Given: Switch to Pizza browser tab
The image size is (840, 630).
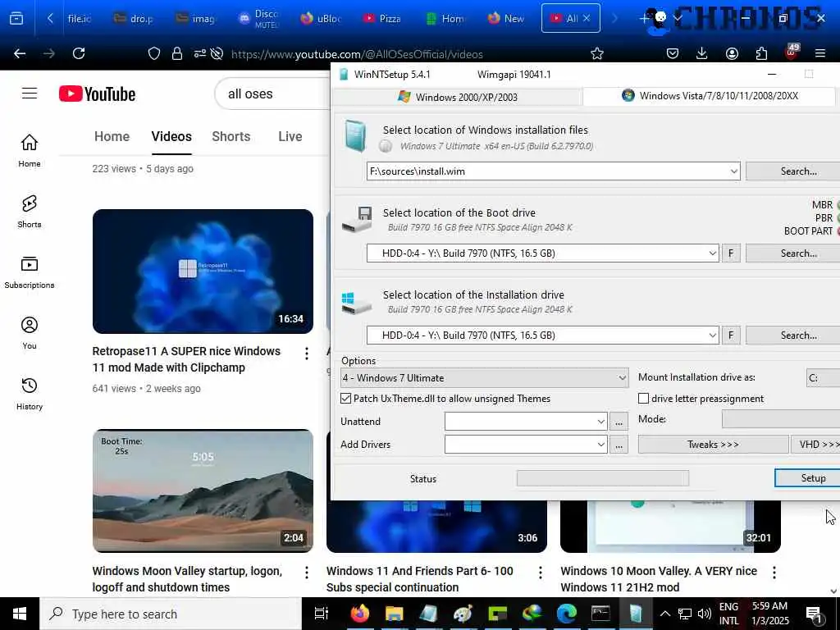Looking at the screenshot, I should [x=382, y=18].
